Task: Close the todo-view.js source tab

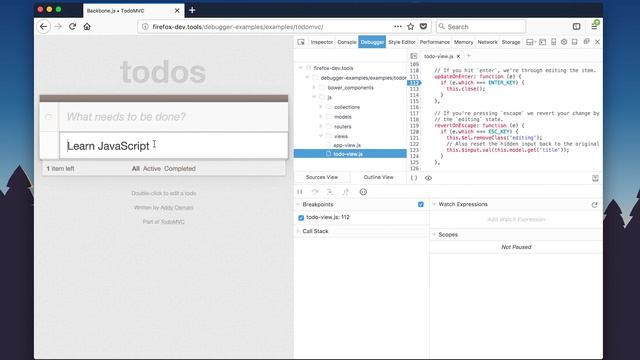Action: (x=458, y=56)
